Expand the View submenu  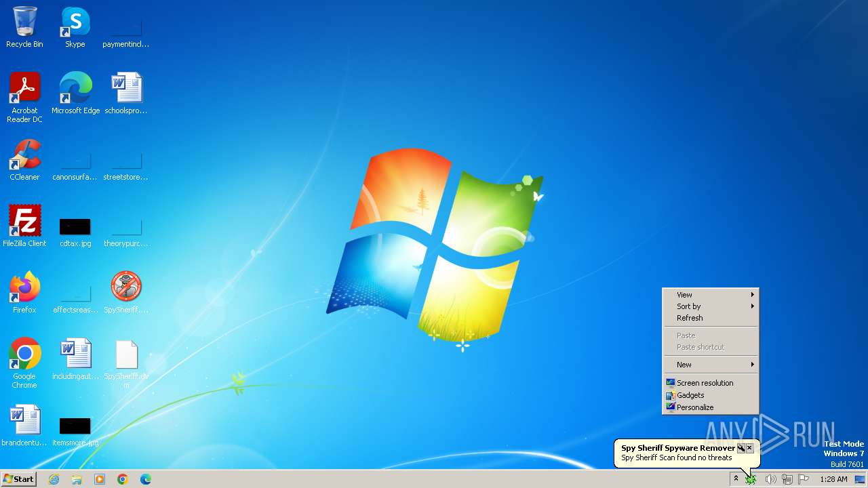(x=711, y=295)
